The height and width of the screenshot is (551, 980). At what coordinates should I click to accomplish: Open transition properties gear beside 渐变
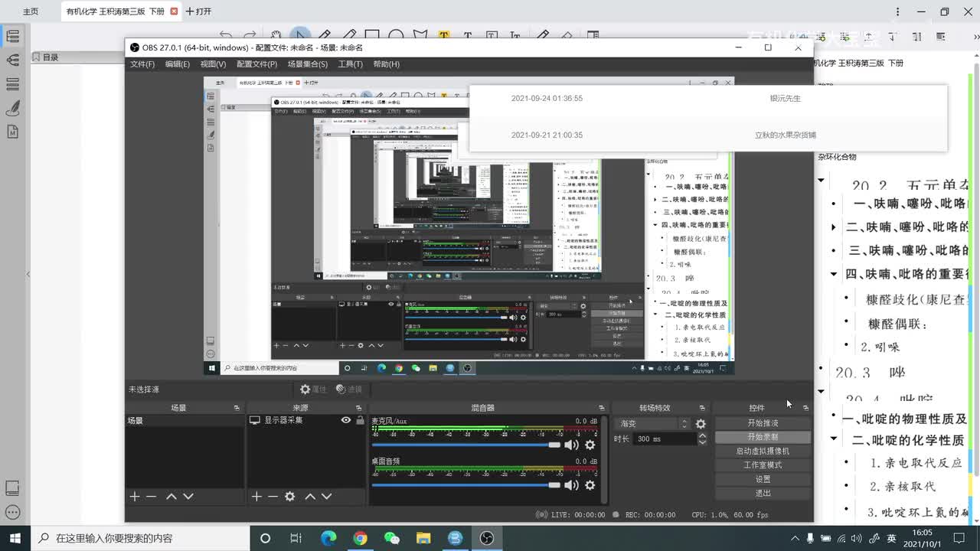701,424
